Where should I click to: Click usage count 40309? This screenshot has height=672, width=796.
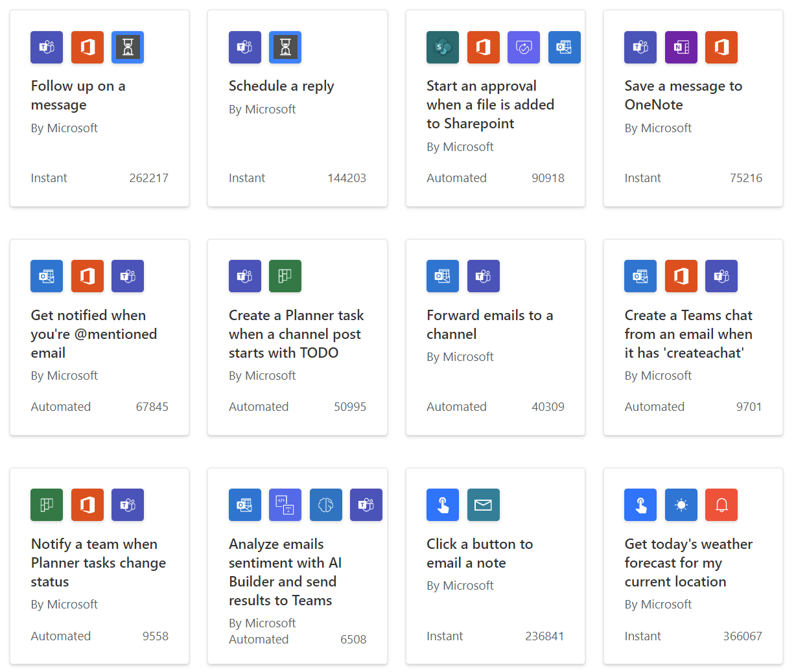(x=548, y=407)
